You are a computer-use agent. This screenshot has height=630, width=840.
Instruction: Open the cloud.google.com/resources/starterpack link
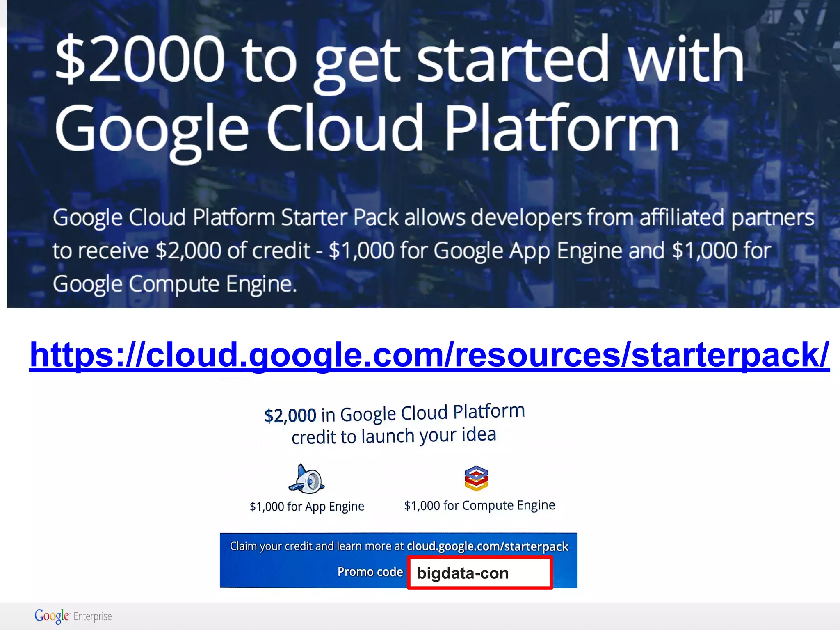[429, 355]
